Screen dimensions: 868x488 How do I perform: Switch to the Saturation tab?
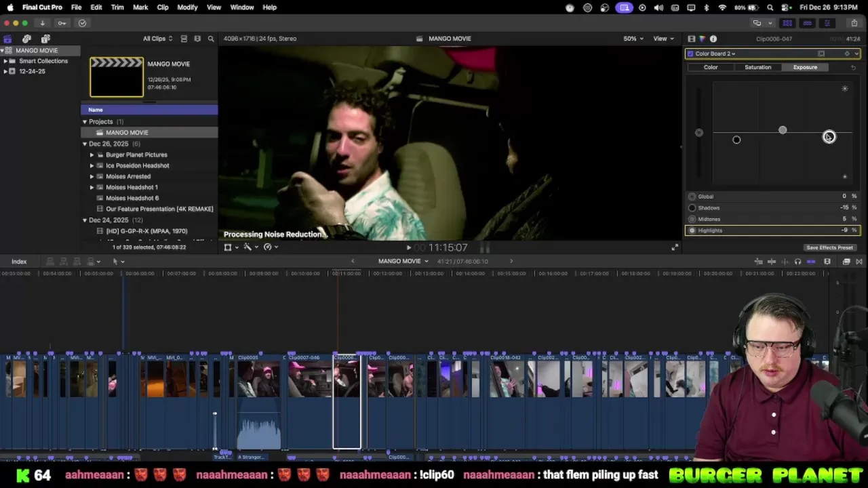point(758,67)
